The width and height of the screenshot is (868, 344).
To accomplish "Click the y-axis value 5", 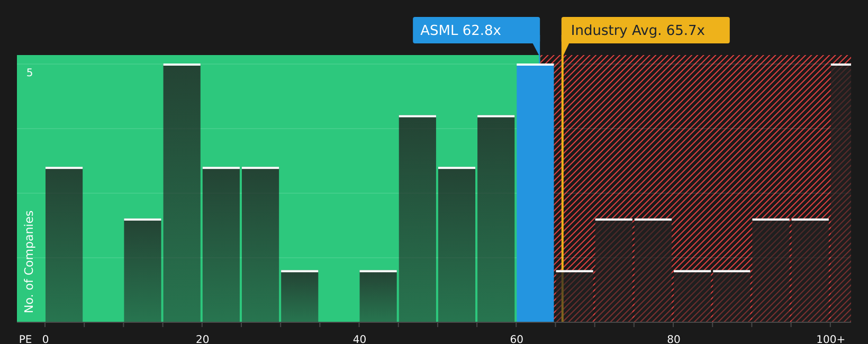I will click(x=30, y=73).
